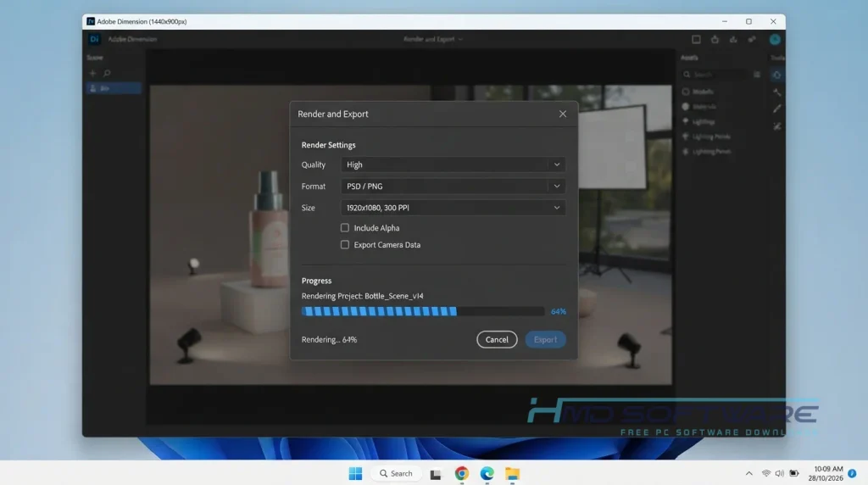Viewport: 868px width, 485px height.
Task: Open the clock showing 10:09 AM
Action: [826, 473]
